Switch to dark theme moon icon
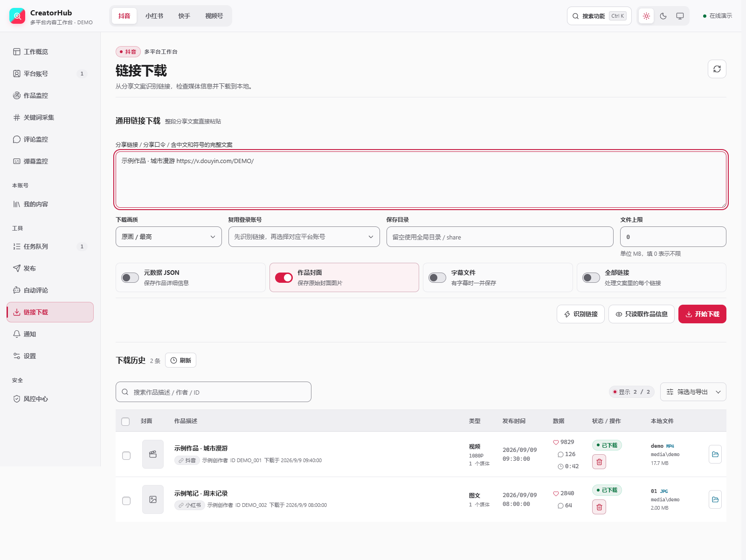 pyautogui.click(x=663, y=16)
